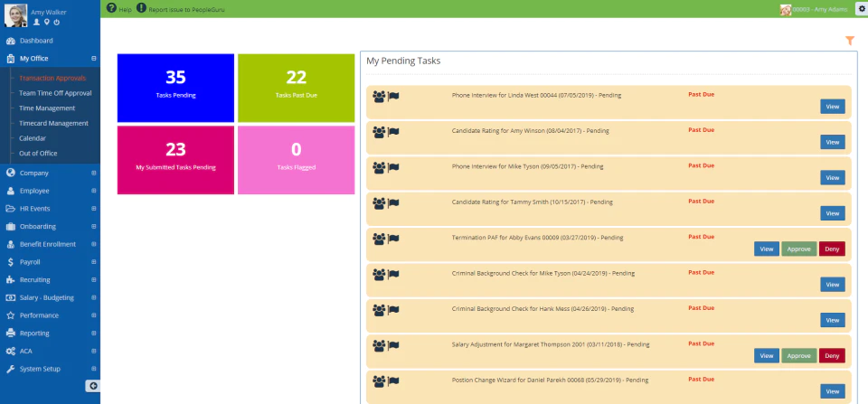
Task: Open Team Time Off Approval menu item
Action: pyautogui.click(x=55, y=93)
